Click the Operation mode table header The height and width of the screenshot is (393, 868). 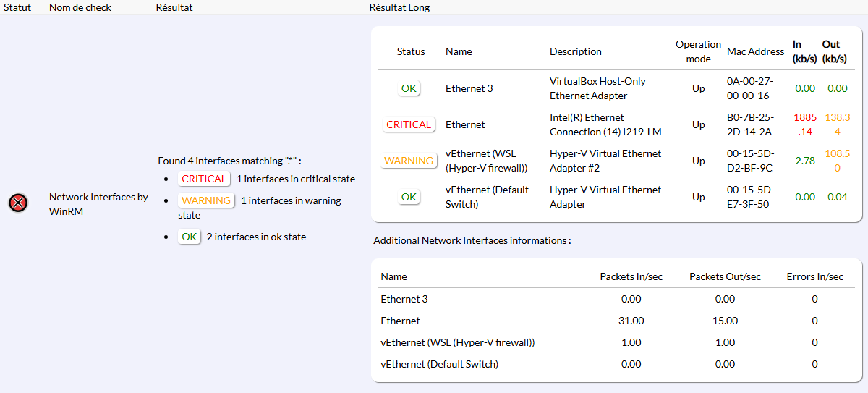[x=698, y=51]
